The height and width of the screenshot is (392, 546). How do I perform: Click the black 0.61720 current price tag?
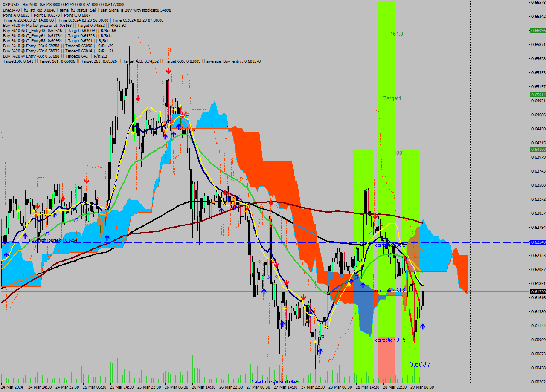click(x=537, y=291)
